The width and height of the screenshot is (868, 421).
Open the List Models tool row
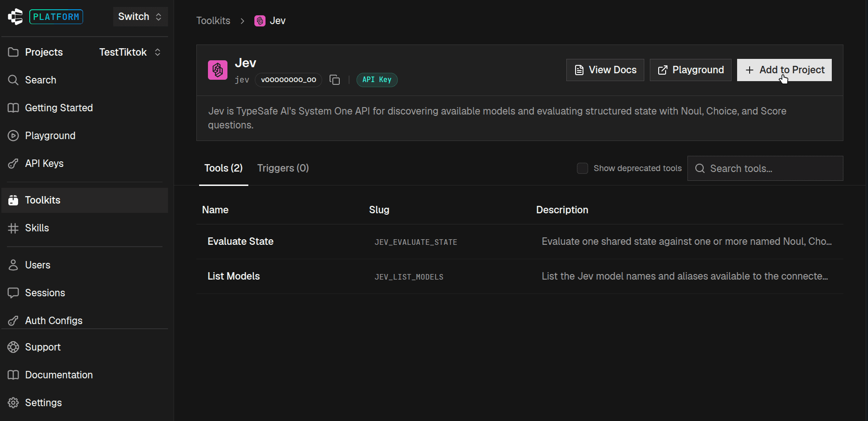click(520, 276)
